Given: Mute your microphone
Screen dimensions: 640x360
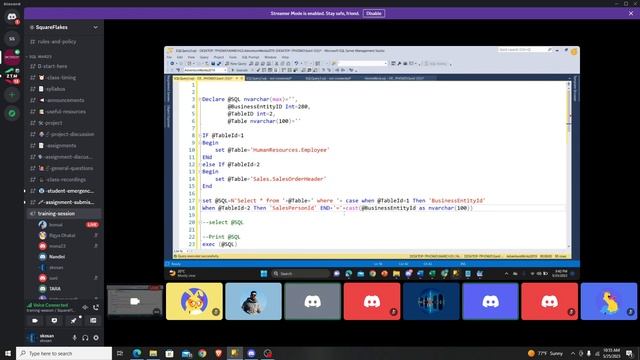Looking at the screenshot, I should coord(74,338).
